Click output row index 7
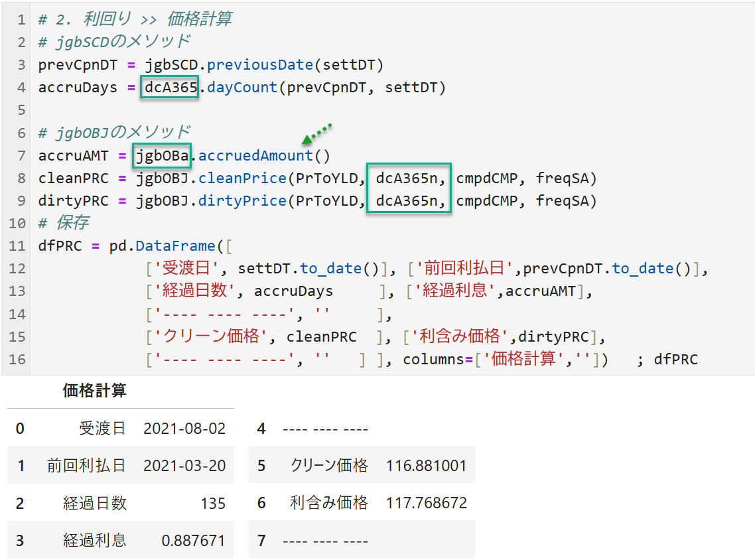Screen dimensions: 755x560 pos(261,540)
